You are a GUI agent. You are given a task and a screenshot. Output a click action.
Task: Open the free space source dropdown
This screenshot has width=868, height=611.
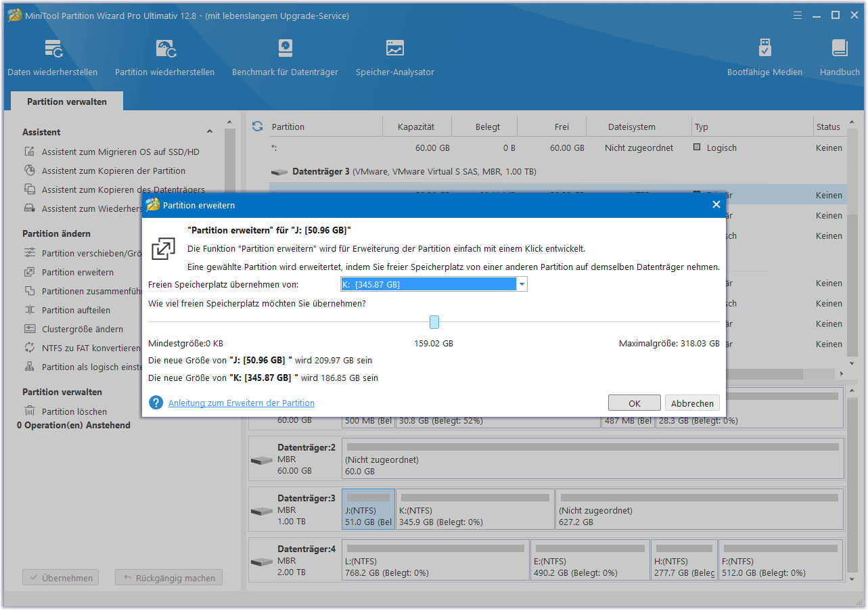tap(522, 285)
